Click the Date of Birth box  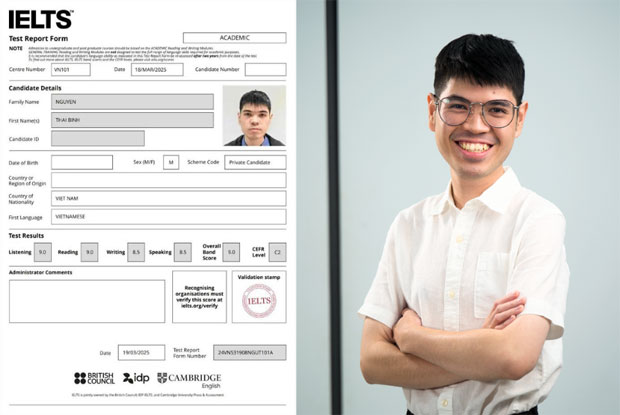[82, 162]
